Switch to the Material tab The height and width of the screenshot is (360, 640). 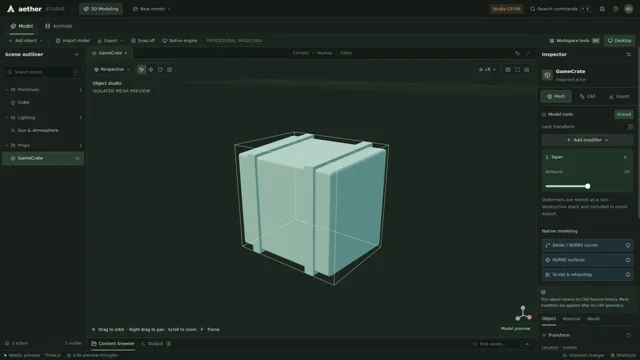point(571,319)
